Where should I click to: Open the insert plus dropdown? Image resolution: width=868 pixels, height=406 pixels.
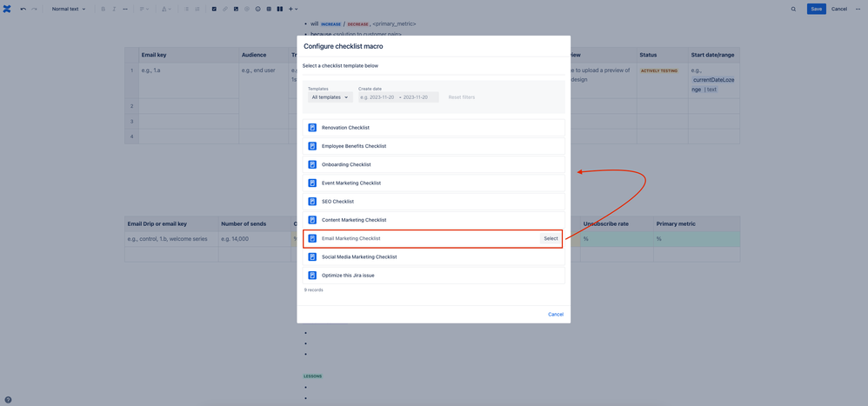click(293, 9)
